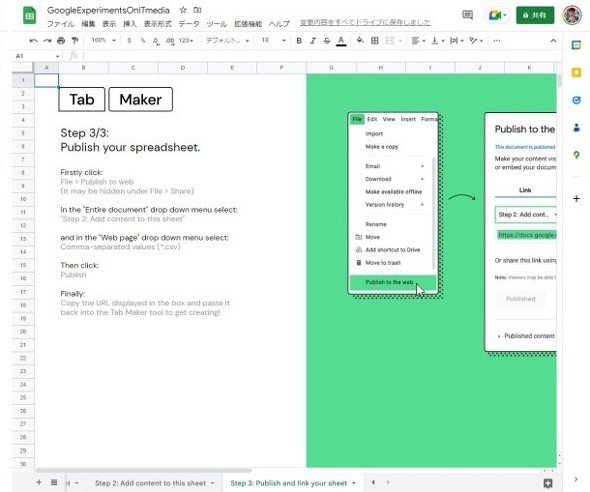Toggle strikethrough formatting
Viewport: 590px width, 492px height.
click(327, 40)
